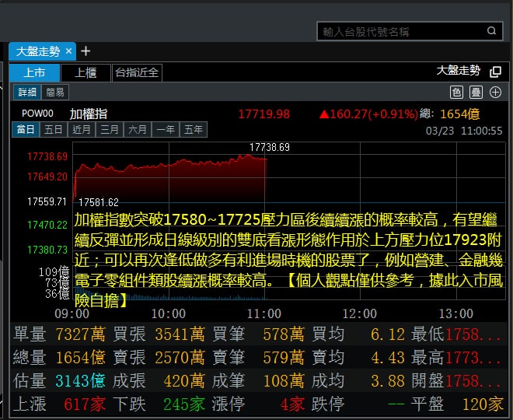513x420 pixels.
Task: Add a new tab with plus icon
Action: (x=85, y=51)
